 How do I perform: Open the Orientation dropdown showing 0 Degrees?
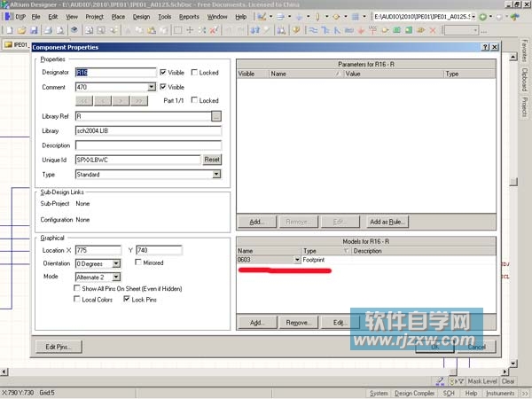(x=116, y=263)
